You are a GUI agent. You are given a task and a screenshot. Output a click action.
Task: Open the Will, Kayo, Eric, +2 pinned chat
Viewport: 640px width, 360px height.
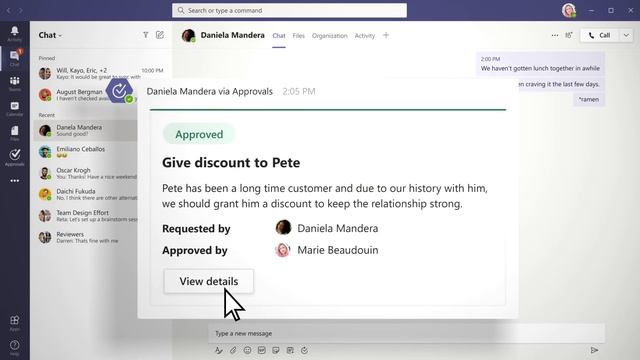(101, 73)
